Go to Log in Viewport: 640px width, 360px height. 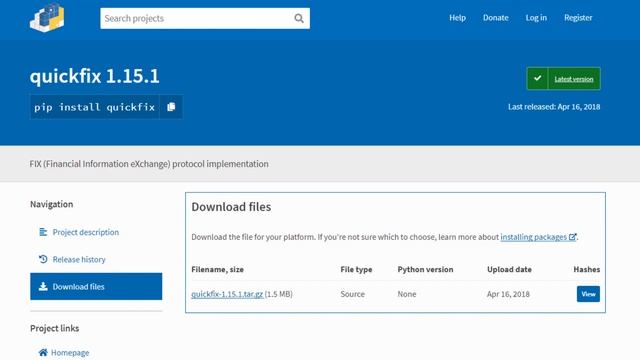(x=536, y=18)
